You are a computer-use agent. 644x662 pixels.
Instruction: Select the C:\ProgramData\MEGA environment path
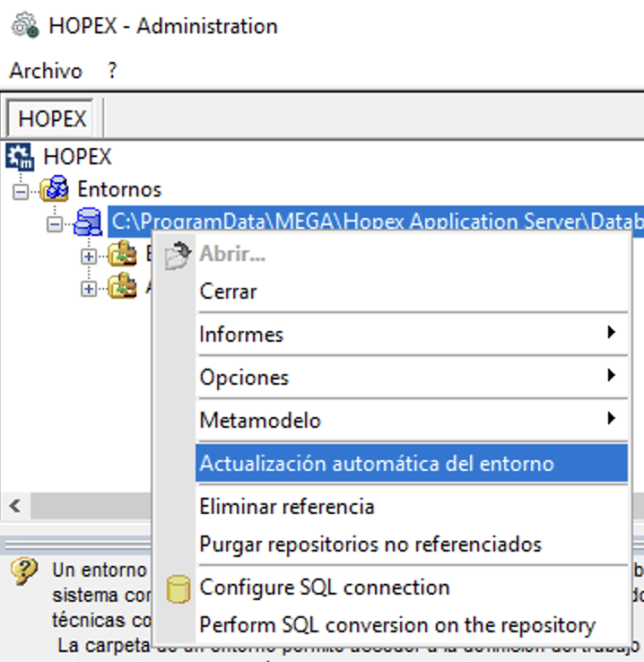coord(376,220)
